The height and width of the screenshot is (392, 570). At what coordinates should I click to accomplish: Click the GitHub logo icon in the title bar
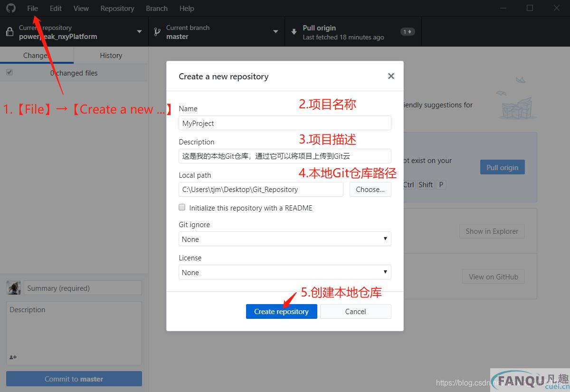click(10, 8)
